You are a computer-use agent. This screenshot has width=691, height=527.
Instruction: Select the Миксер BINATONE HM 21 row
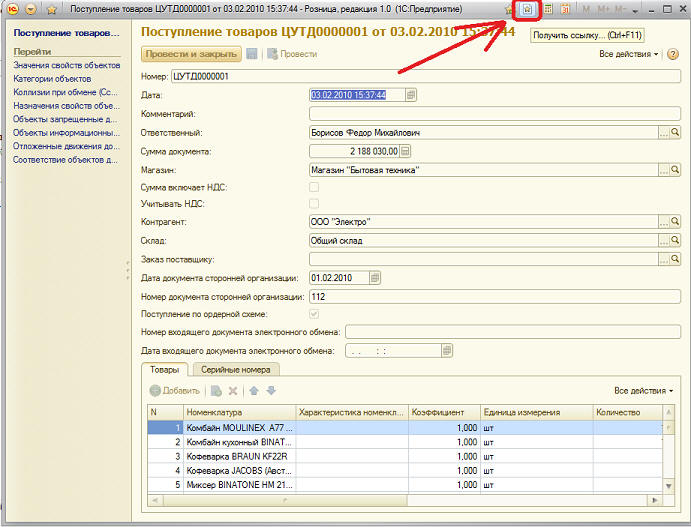point(405,485)
